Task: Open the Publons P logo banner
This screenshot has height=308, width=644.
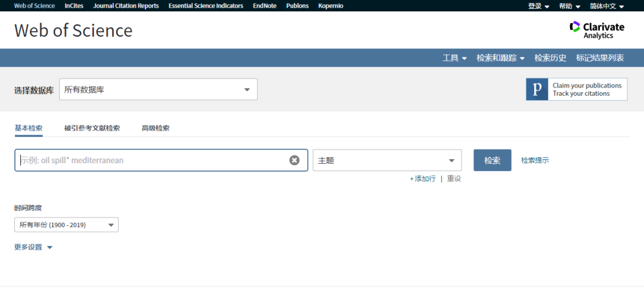Action: coord(577,89)
